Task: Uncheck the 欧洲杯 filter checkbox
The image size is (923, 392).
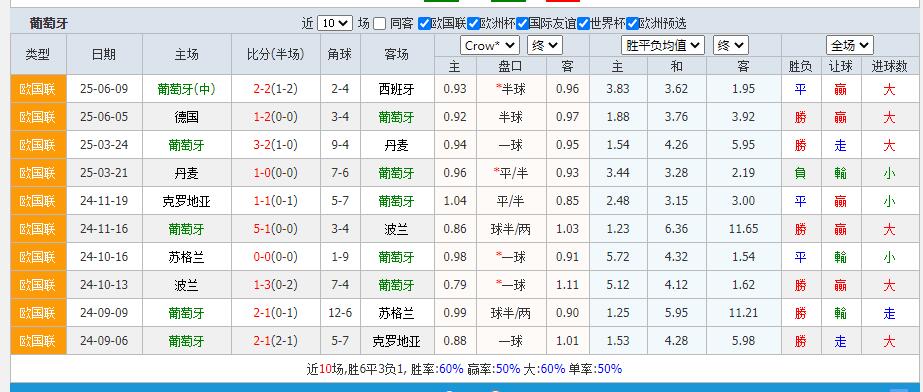Action: click(x=473, y=24)
